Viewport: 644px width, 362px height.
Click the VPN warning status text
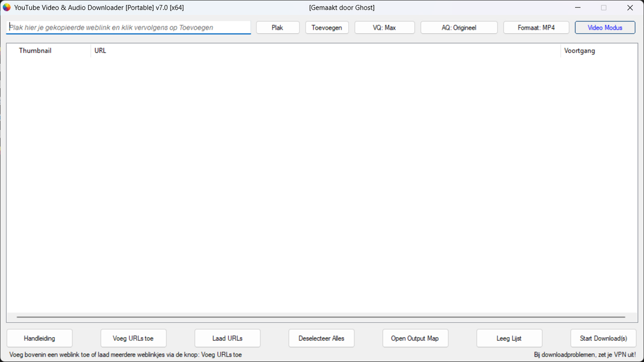pyautogui.click(x=585, y=355)
